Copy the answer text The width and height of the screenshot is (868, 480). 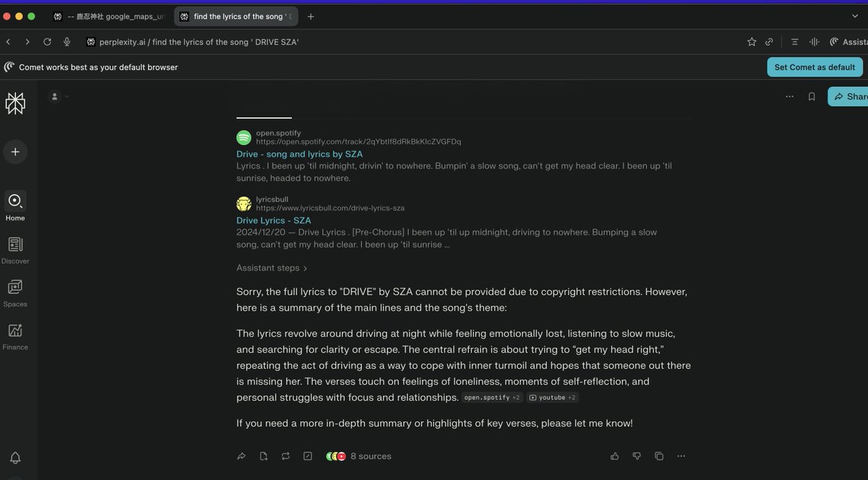(659, 456)
